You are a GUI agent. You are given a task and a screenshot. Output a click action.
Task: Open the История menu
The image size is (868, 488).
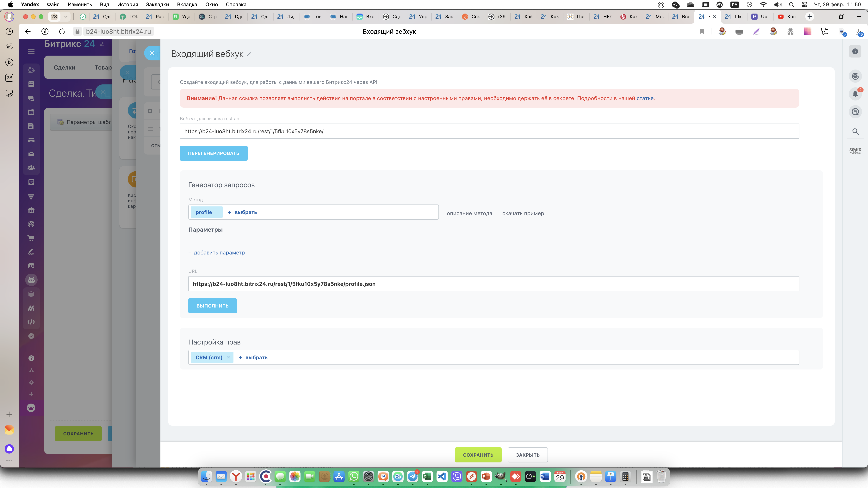tap(127, 4)
